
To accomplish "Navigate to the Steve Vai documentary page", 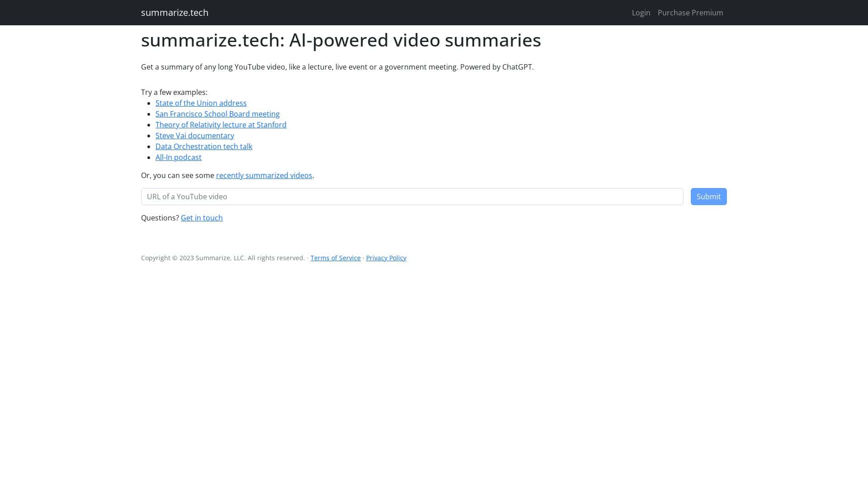I will pos(195,136).
